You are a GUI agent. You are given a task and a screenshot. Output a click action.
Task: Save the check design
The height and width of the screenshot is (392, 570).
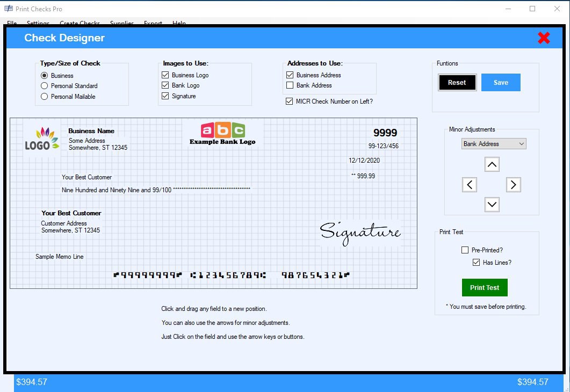pyautogui.click(x=501, y=82)
